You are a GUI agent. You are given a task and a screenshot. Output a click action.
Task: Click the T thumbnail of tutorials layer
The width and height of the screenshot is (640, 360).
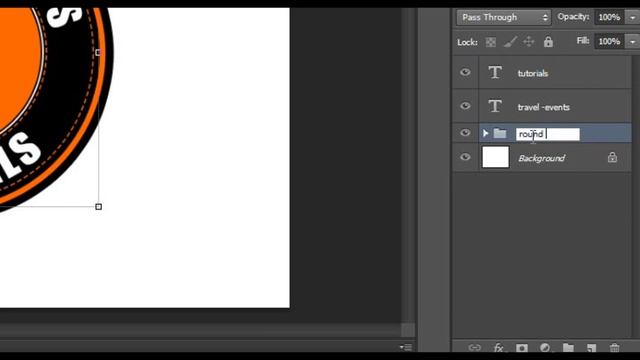[495, 73]
